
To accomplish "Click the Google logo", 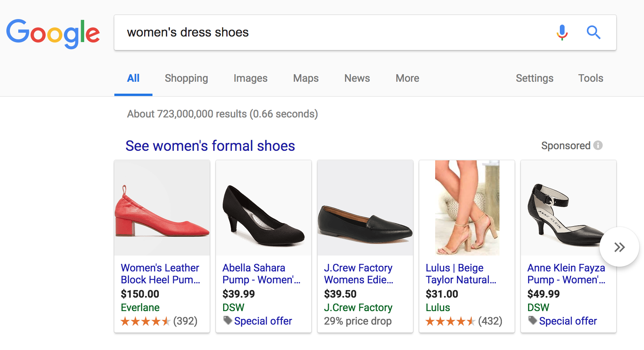I will 53,33.
